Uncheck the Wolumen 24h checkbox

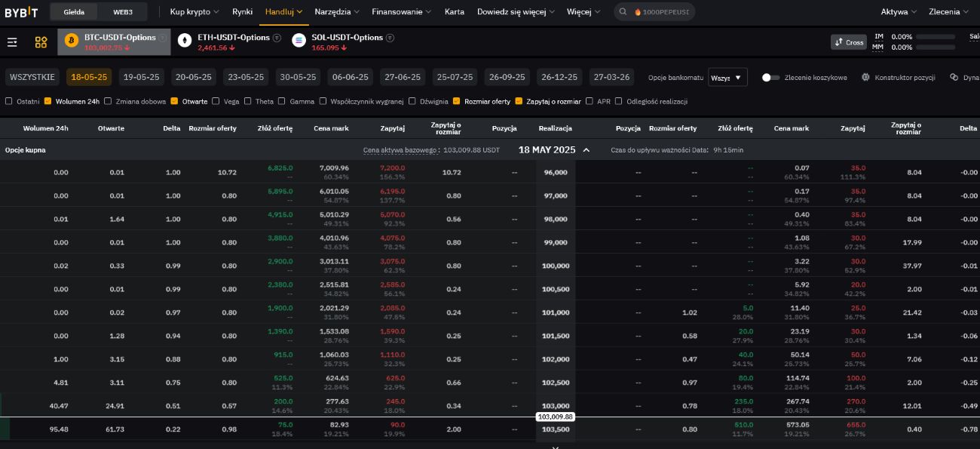point(47,101)
